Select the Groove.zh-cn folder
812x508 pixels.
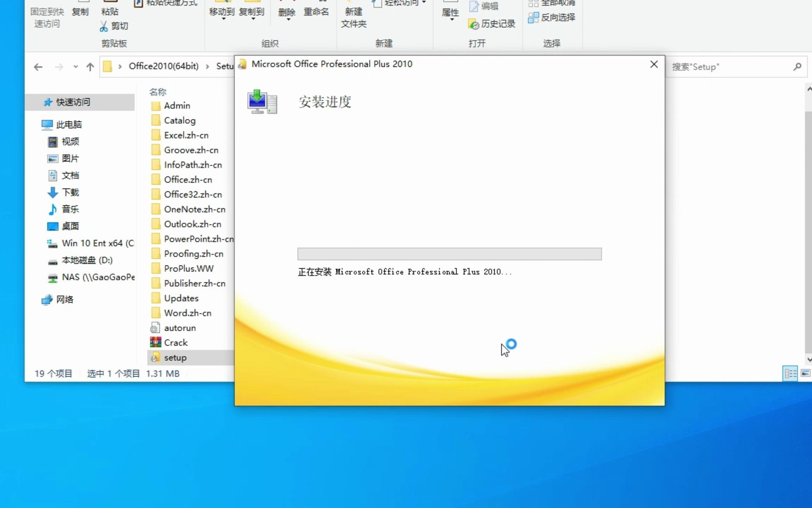[x=185, y=150]
